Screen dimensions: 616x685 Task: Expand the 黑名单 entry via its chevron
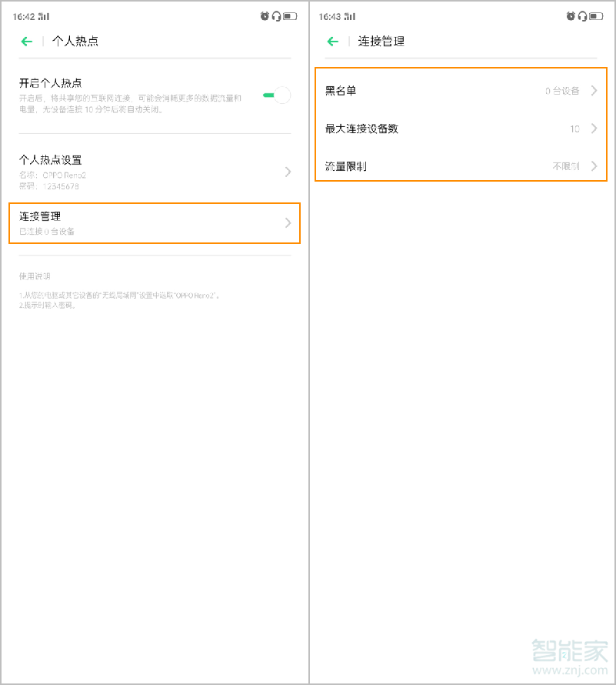[592, 90]
